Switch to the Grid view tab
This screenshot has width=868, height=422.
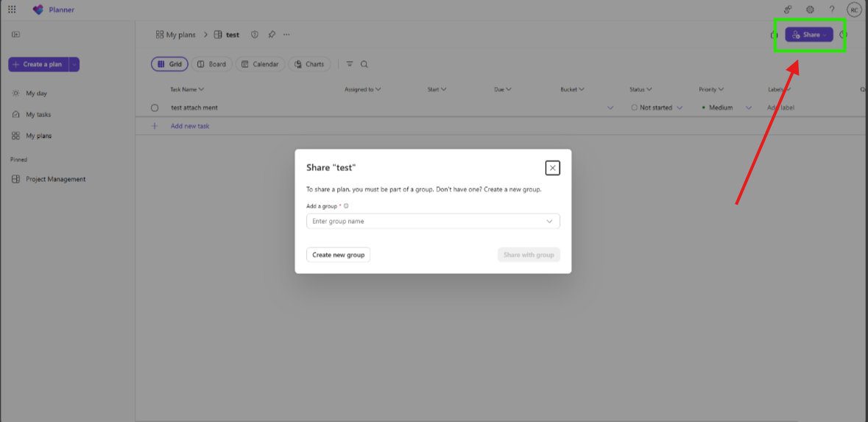click(x=170, y=64)
